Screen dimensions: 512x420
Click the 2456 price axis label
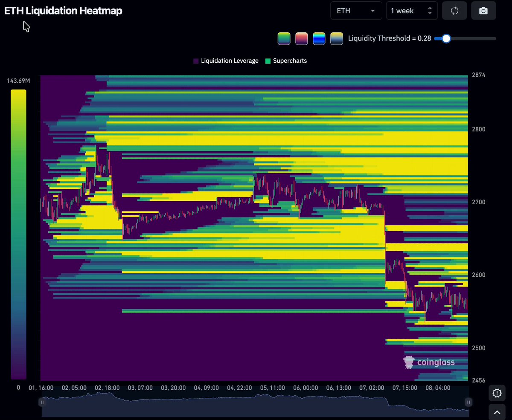coord(478,380)
